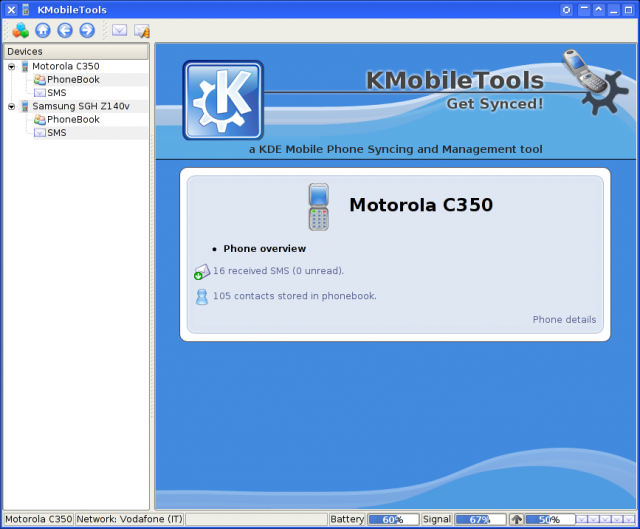Click the up-arrow button in status bar
The width and height of the screenshot is (640, 529).
tap(516, 519)
